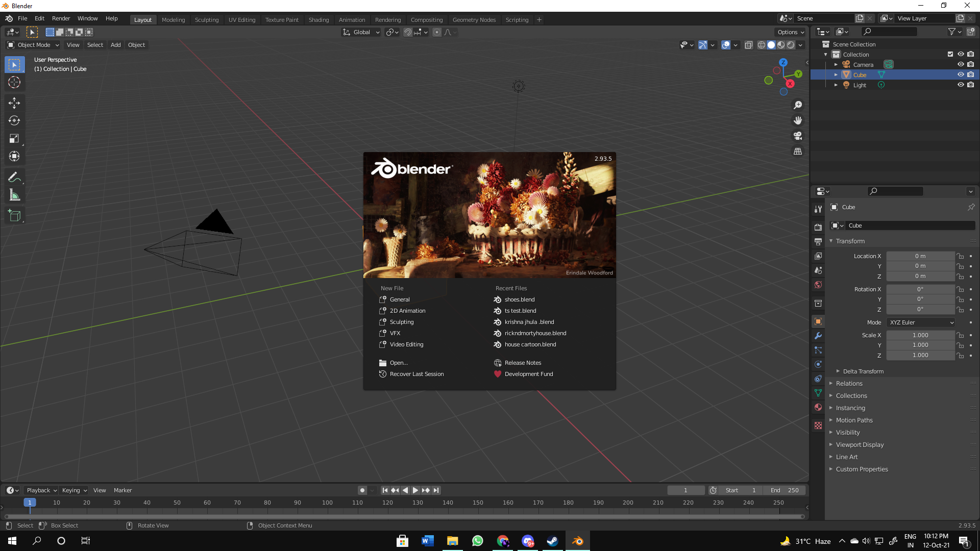
Task: Expand the Relations panel
Action: point(849,384)
